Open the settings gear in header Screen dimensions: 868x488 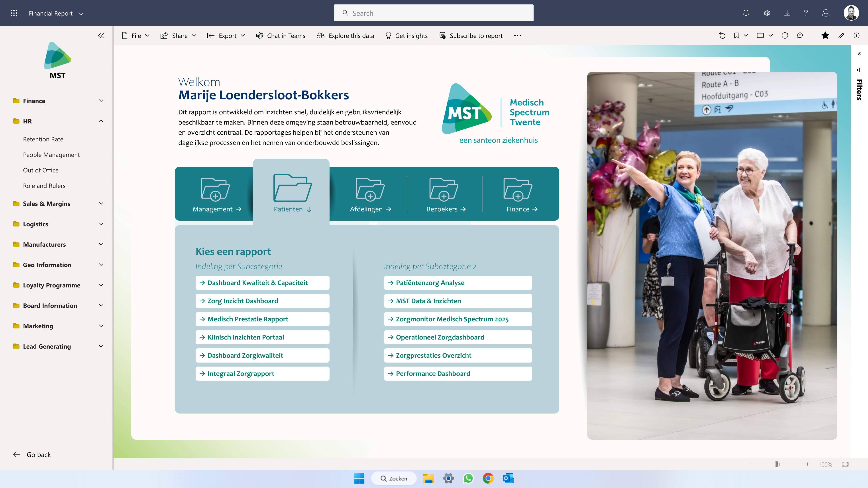click(767, 13)
